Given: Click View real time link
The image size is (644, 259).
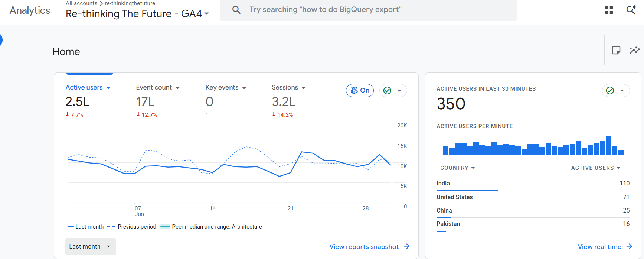Looking at the screenshot, I should tap(605, 247).
